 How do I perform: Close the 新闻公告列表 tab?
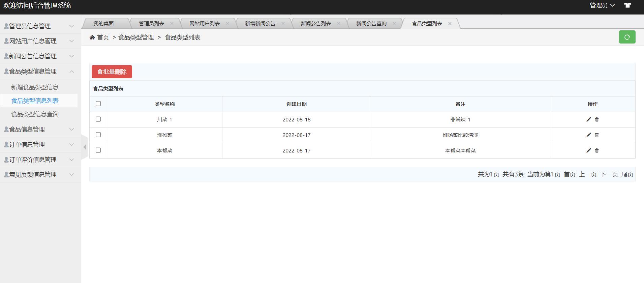339,24
